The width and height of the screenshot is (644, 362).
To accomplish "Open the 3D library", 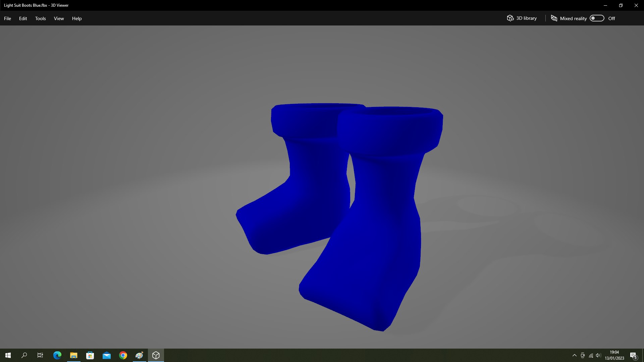I will click(x=522, y=18).
